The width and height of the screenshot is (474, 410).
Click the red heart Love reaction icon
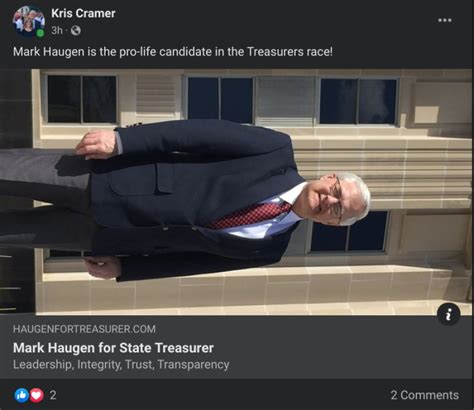(x=37, y=395)
